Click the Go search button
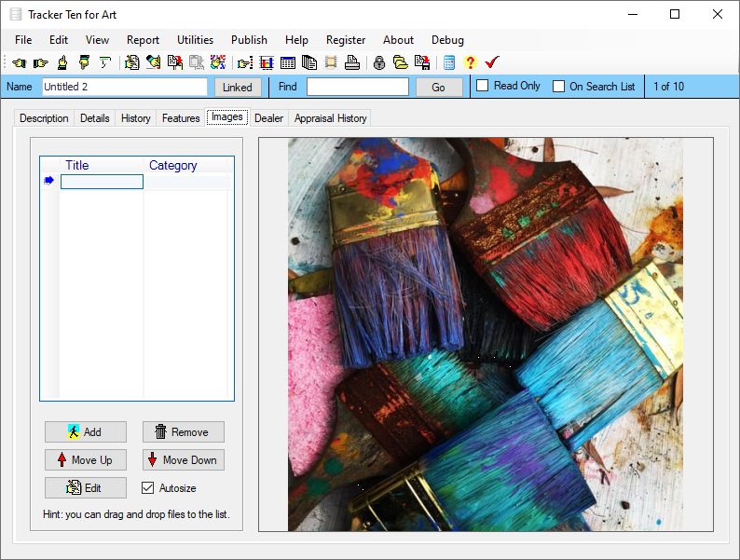Viewport: 740px width, 560px height. pos(438,88)
